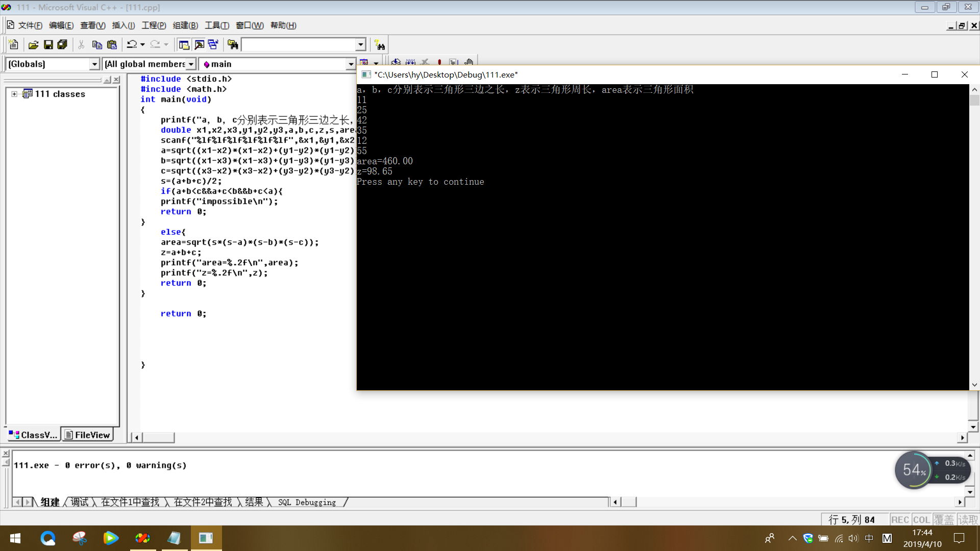
Task: Switch to the FileView tab
Action: [87, 435]
